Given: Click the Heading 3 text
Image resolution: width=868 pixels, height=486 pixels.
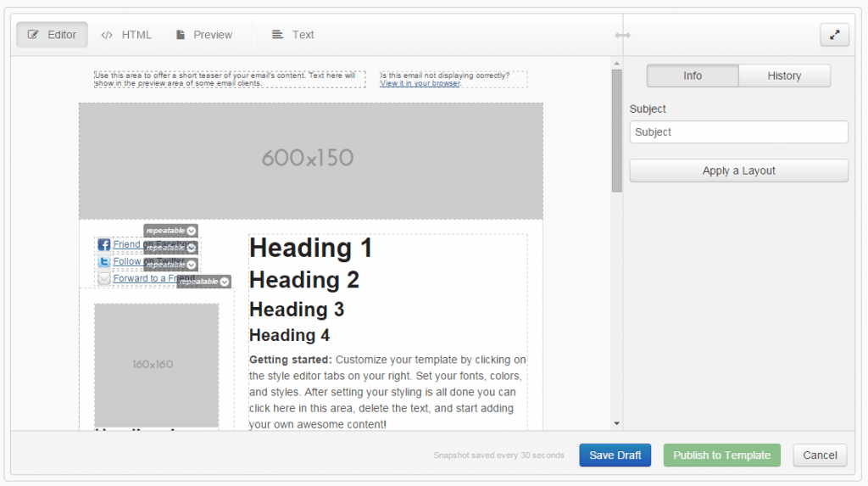Looking at the screenshot, I should click(x=297, y=310).
